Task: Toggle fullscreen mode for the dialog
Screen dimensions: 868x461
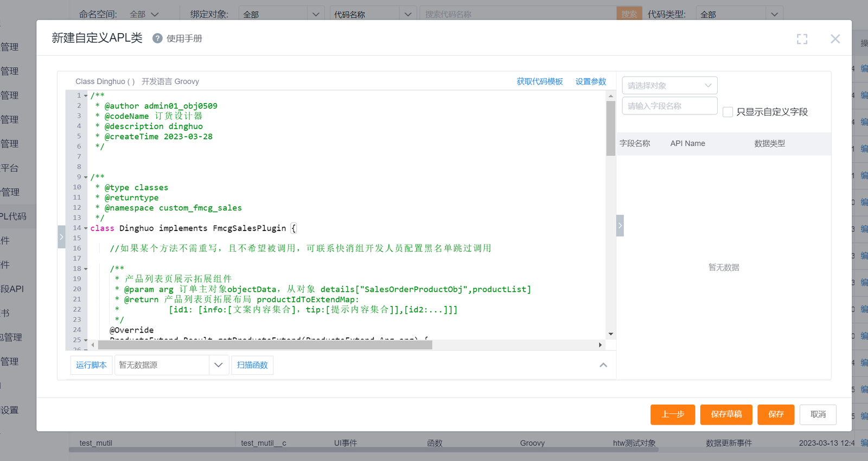Action: pyautogui.click(x=802, y=39)
